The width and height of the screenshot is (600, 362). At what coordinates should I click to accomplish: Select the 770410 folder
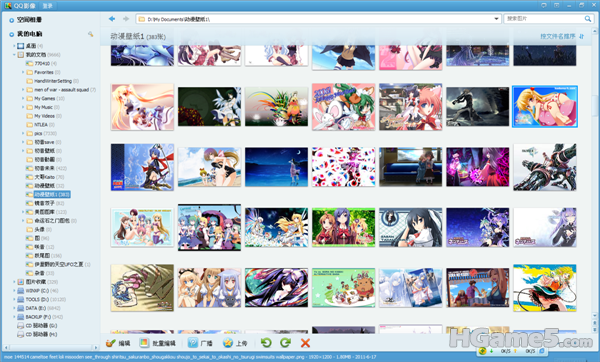click(x=41, y=64)
